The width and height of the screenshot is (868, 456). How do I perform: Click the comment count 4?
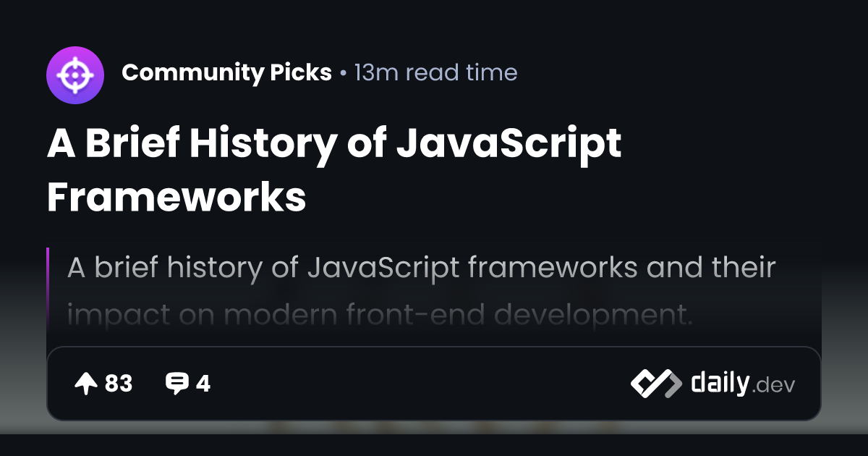point(203,384)
